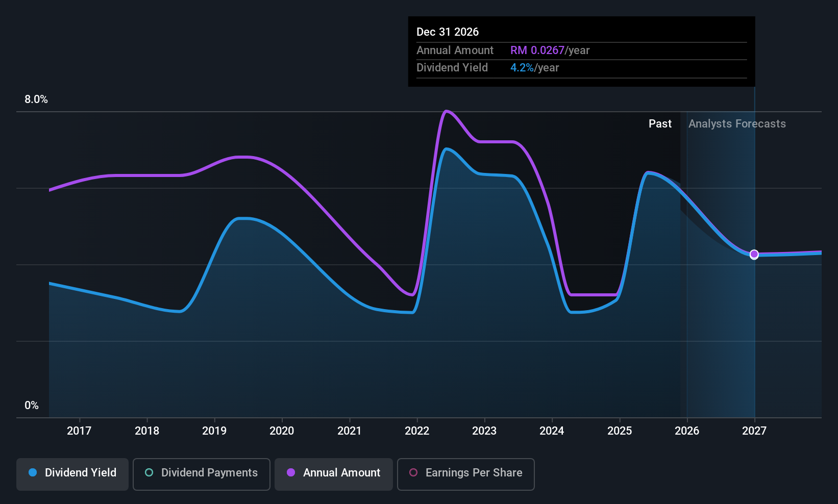Viewport: 838px width, 504px height.
Task: Click the 2025 x-axis label
Action: coord(620,431)
